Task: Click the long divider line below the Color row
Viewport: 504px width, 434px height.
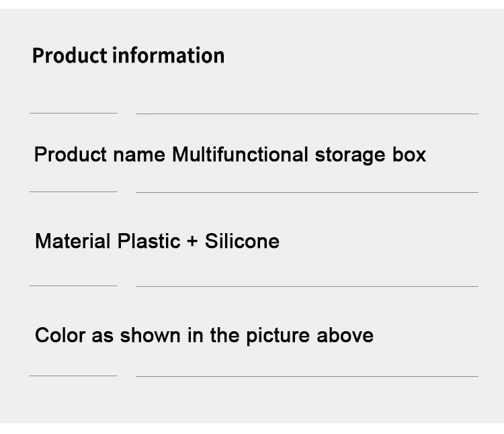Action: [306, 376]
